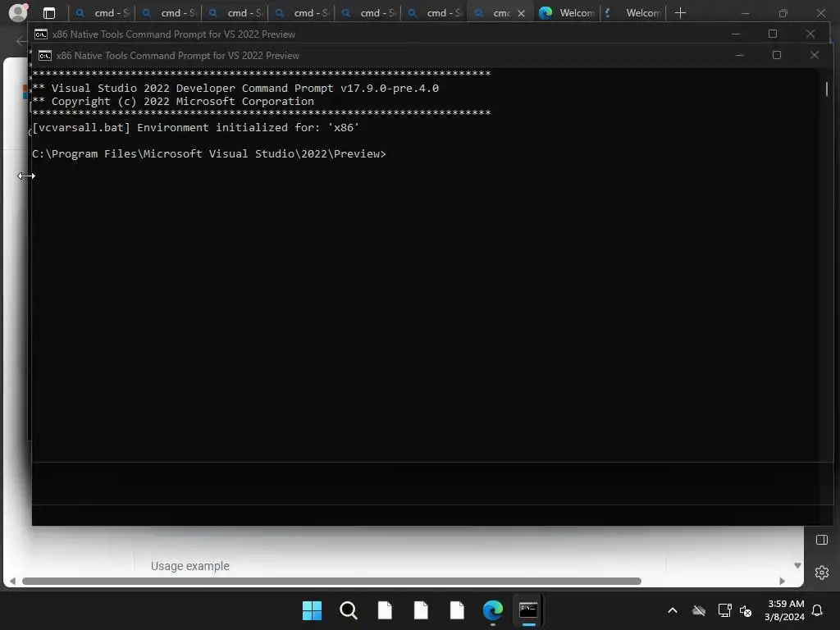Minimize the back command prompt window
Screen dimensions: 840x630
[x=736, y=34]
